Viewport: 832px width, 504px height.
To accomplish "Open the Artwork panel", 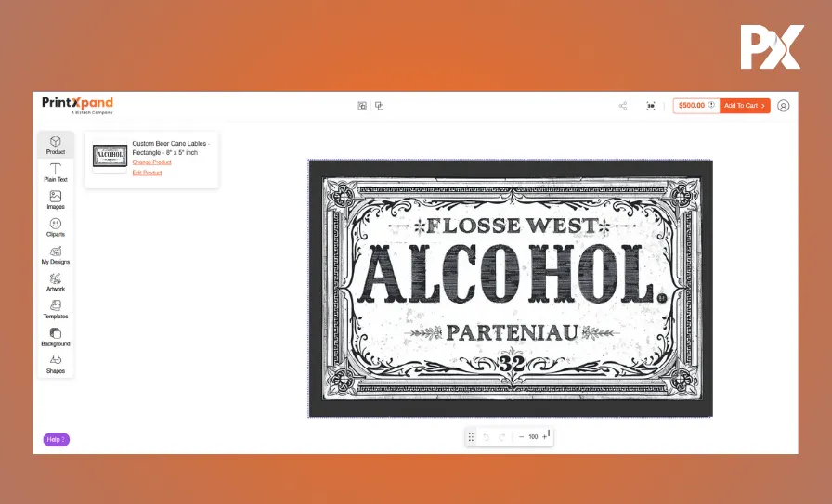I will point(55,282).
